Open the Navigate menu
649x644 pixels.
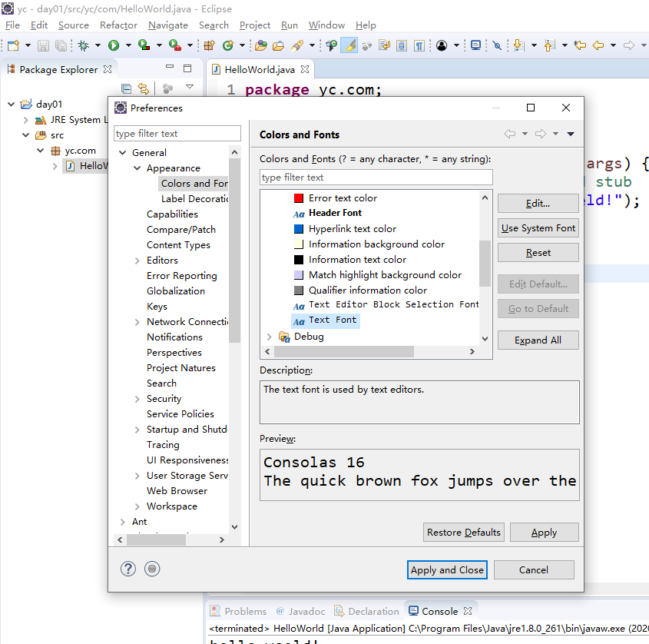[x=168, y=25]
